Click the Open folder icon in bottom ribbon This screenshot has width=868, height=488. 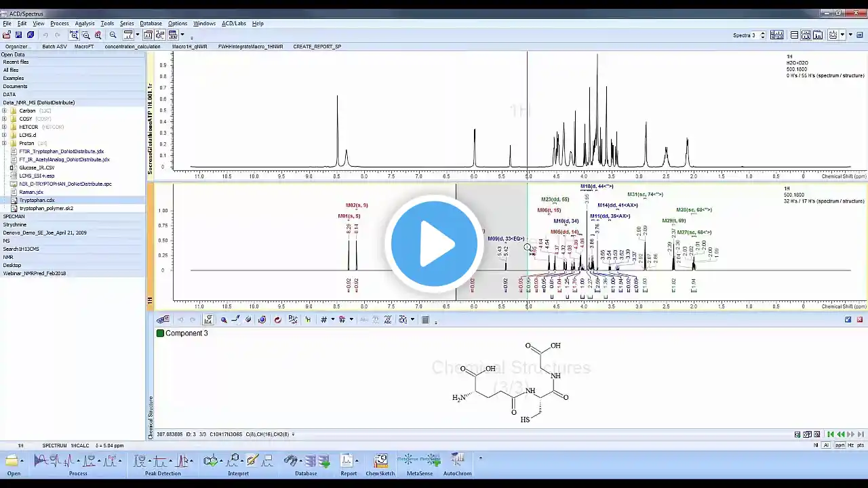pyautogui.click(x=12, y=461)
